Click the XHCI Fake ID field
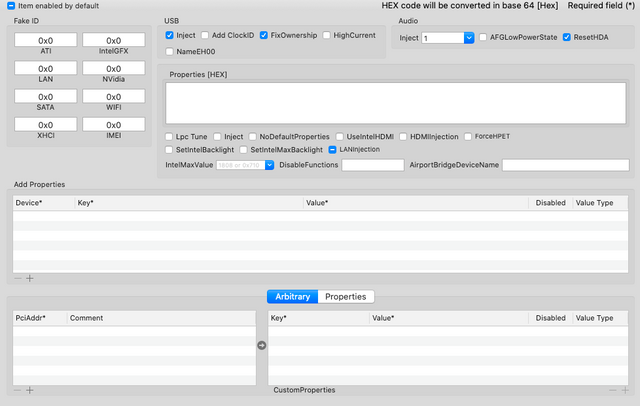Viewport: 640px width, 406px height. pyautogui.click(x=46, y=125)
